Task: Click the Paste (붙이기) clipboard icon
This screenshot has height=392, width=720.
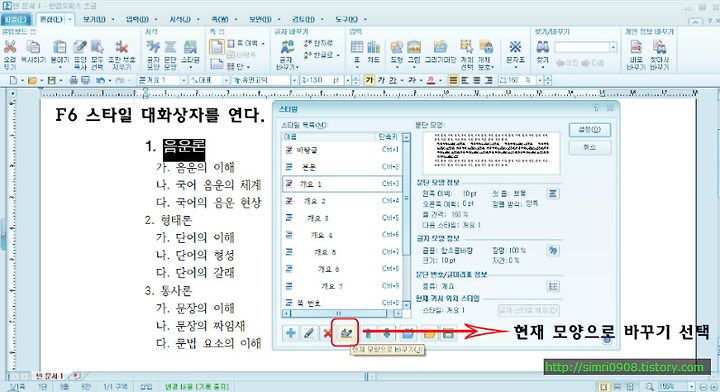Action: coord(59,47)
